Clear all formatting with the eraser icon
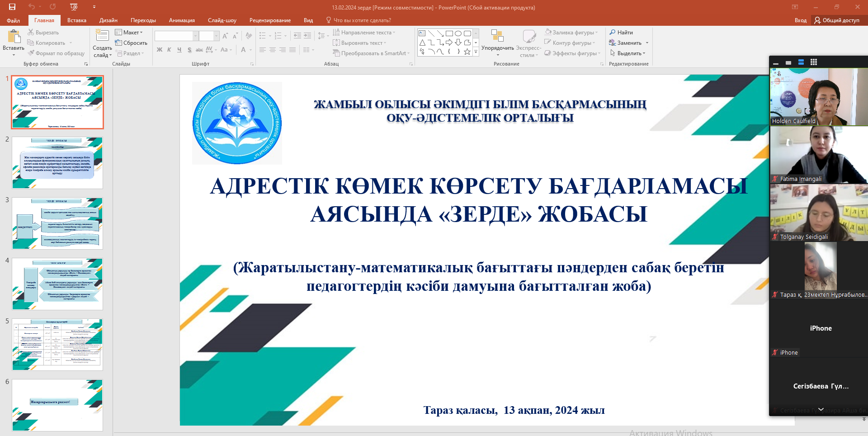 pyautogui.click(x=249, y=36)
